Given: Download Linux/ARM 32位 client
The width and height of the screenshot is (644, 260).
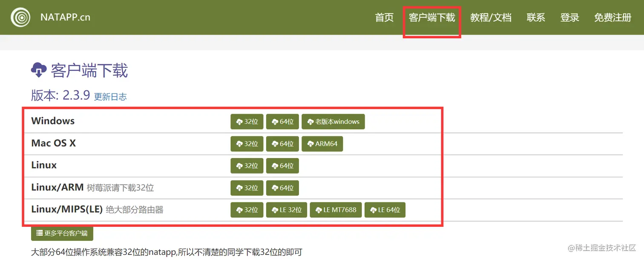Looking at the screenshot, I should (247, 188).
